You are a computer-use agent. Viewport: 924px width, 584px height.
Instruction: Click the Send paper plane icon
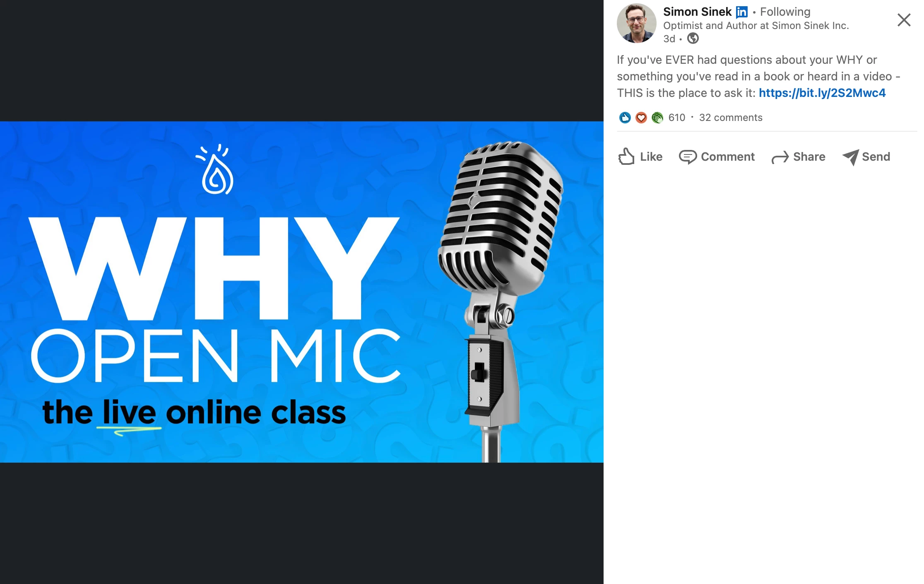pos(851,157)
